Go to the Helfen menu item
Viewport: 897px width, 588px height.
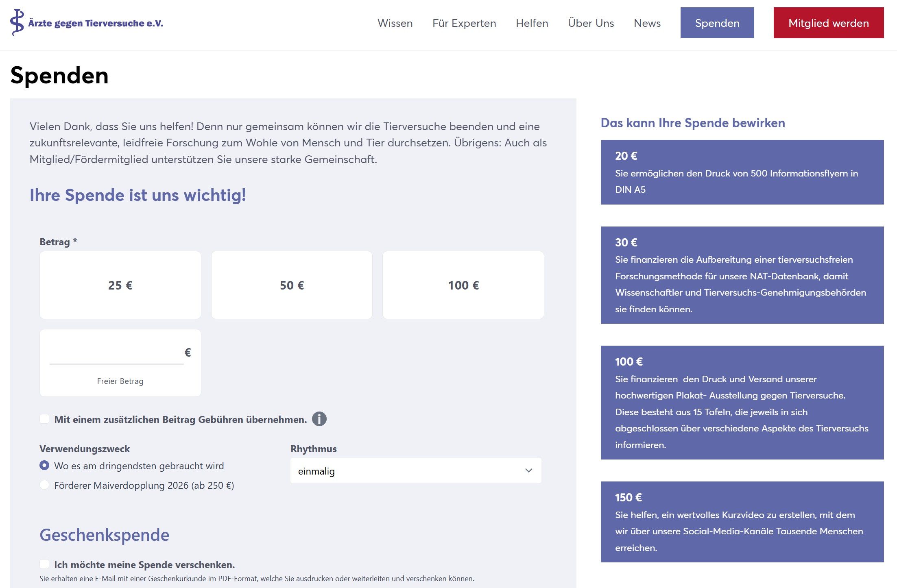(532, 23)
